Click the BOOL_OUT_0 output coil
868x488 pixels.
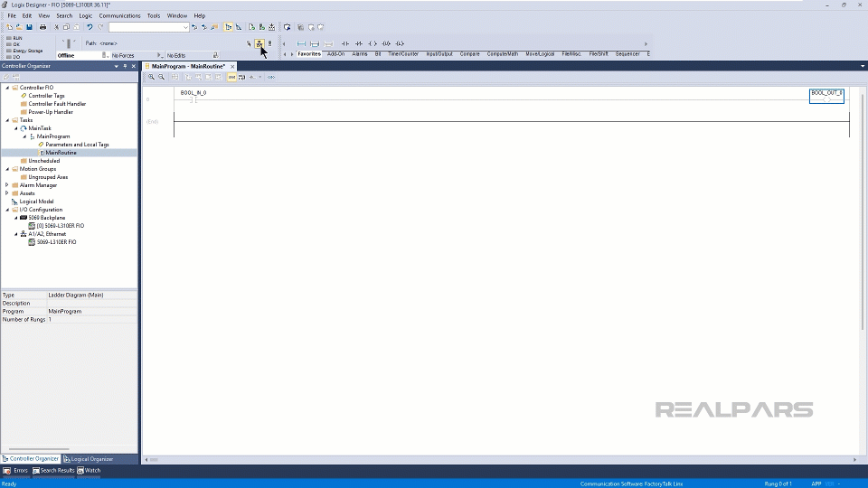[x=826, y=97]
